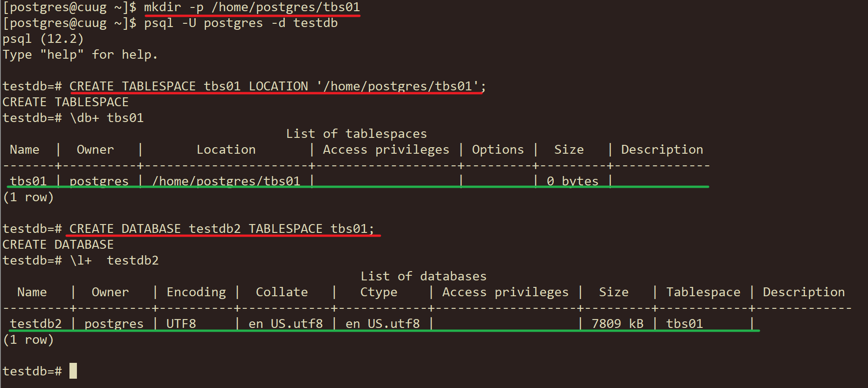Click the UTF8 encoding value
Viewport: 868px width, 388px height.
pyautogui.click(x=181, y=324)
